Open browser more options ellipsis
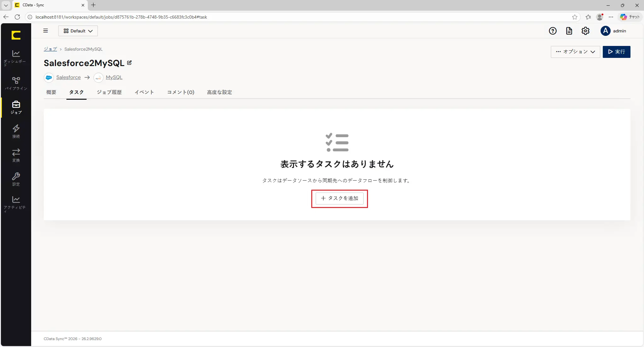644x347 pixels. (611, 17)
